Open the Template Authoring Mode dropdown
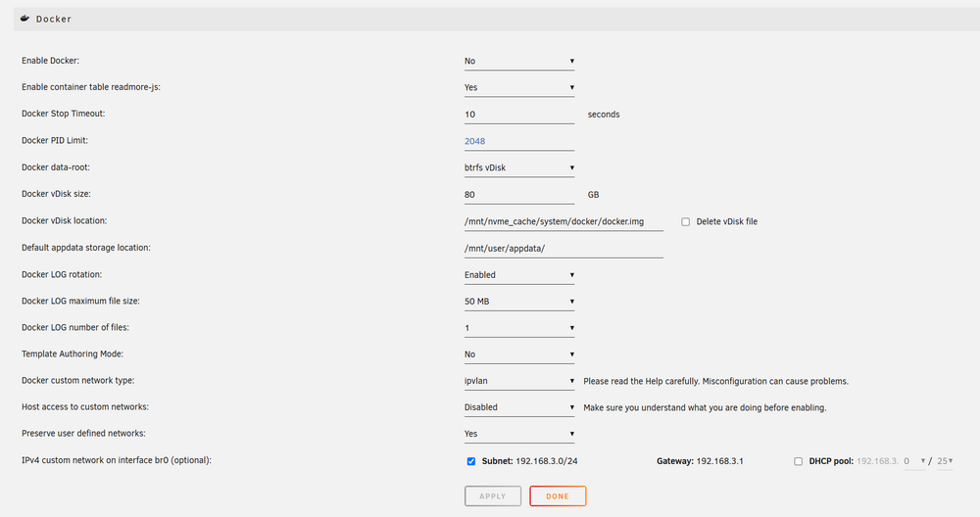The image size is (980, 517). coord(518,354)
